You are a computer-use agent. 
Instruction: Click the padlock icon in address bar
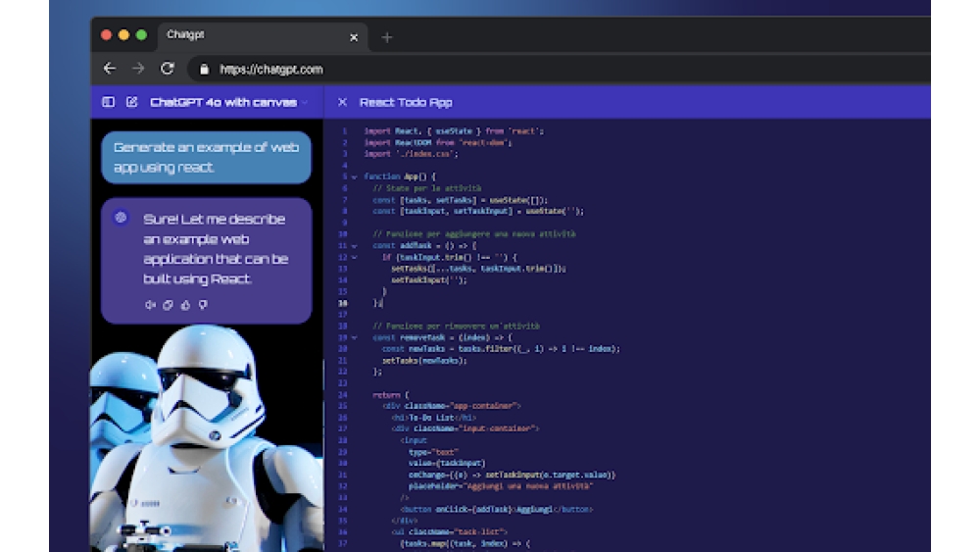tap(205, 70)
